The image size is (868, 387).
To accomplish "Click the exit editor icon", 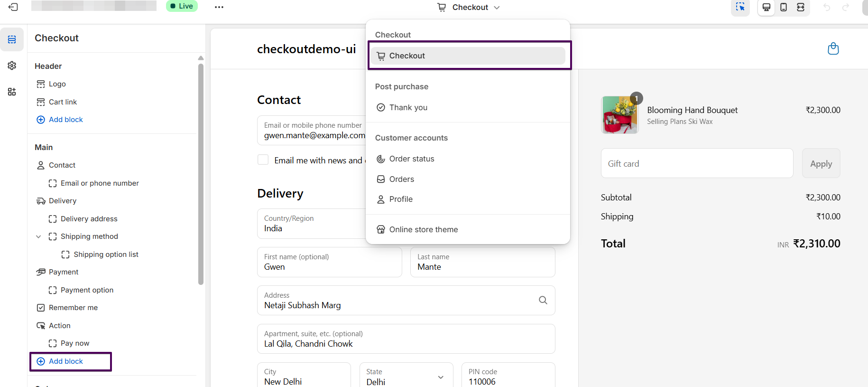I will click(13, 7).
